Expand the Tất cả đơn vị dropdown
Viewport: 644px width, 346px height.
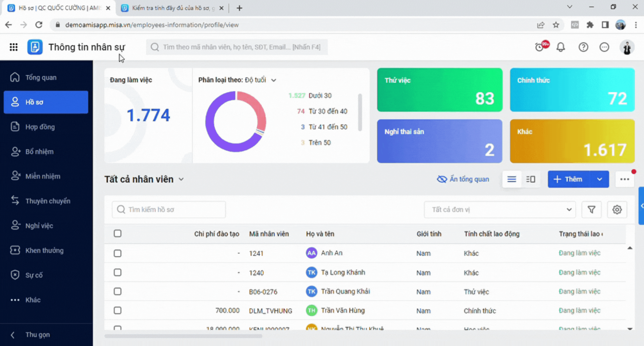pyautogui.click(x=500, y=210)
